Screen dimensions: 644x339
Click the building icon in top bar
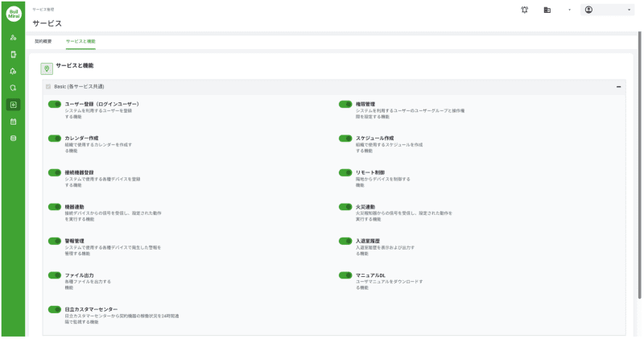(x=547, y=10)
